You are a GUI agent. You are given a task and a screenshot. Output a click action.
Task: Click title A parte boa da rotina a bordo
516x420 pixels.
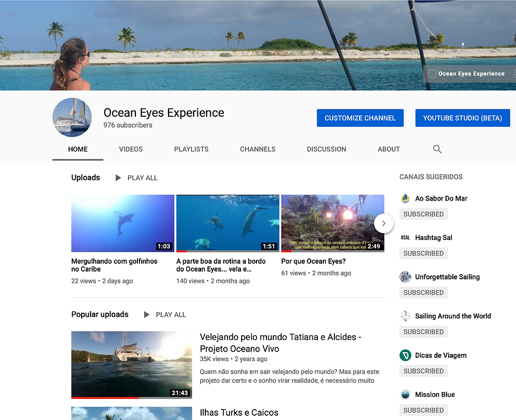[221, 265]
